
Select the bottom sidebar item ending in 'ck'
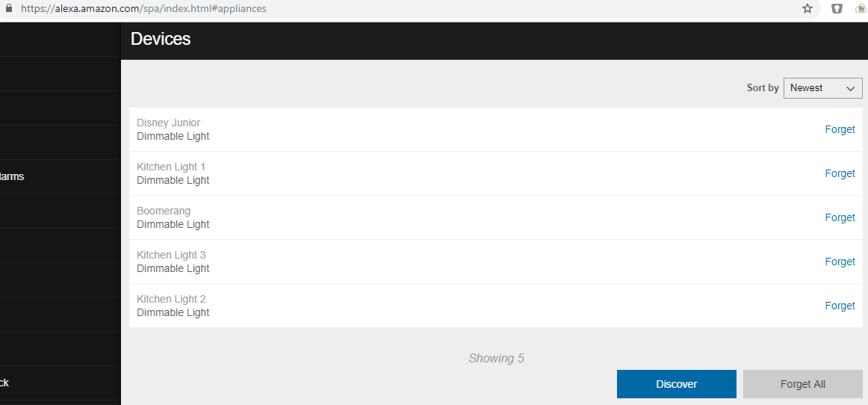coord(4,383)
